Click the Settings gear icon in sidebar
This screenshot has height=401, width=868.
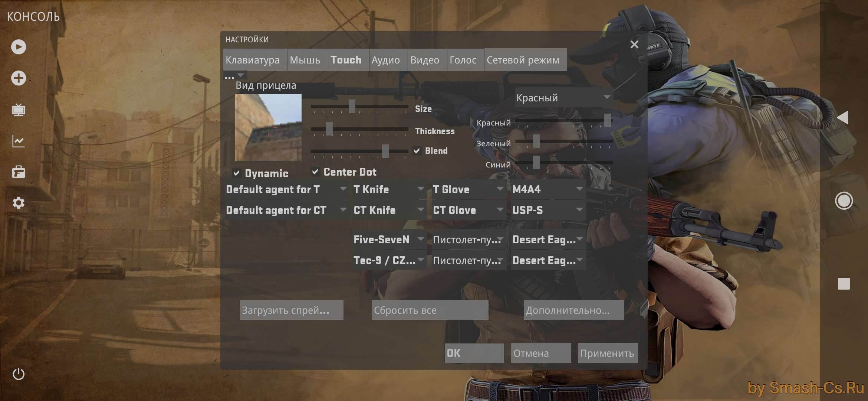19,202
